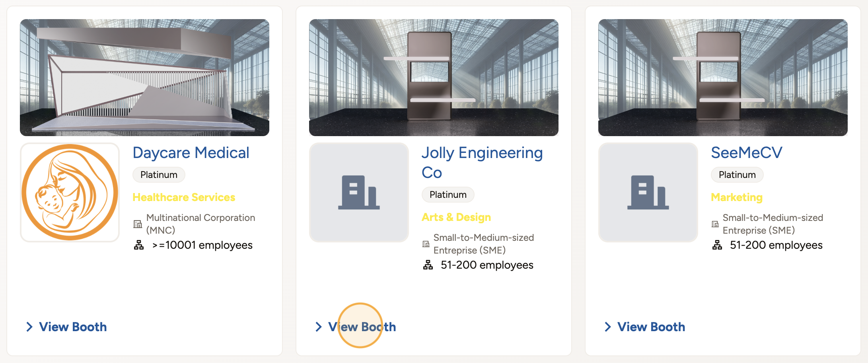Open the SeeMeCV booth preview image

(723, 78)
